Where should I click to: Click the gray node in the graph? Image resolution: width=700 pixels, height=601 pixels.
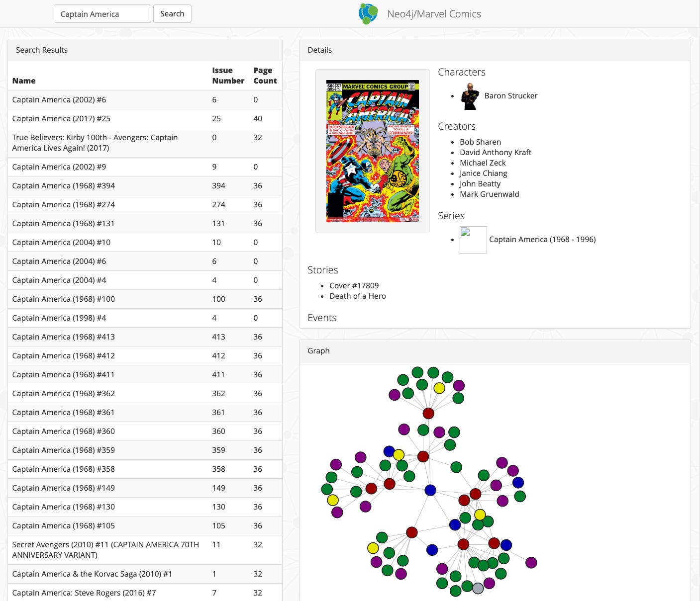478,589
